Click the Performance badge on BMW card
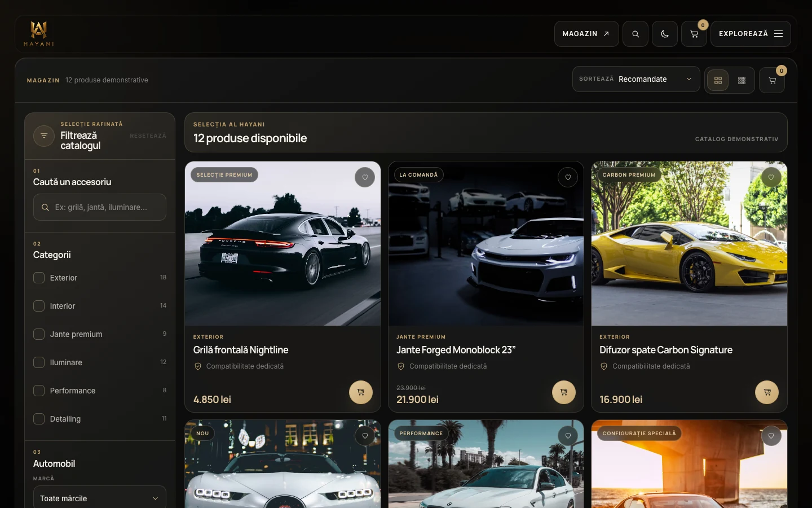The height and width of the screenshot is (508, 812). click(421, 433)
